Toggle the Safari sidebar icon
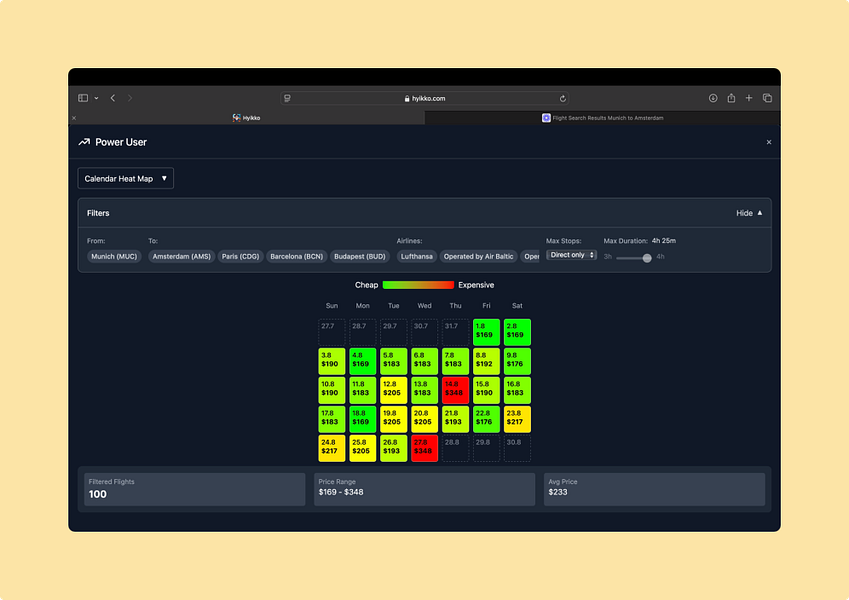Image resolution: width=849 pixels, height=600 pixels. click(x=83, y=98)
